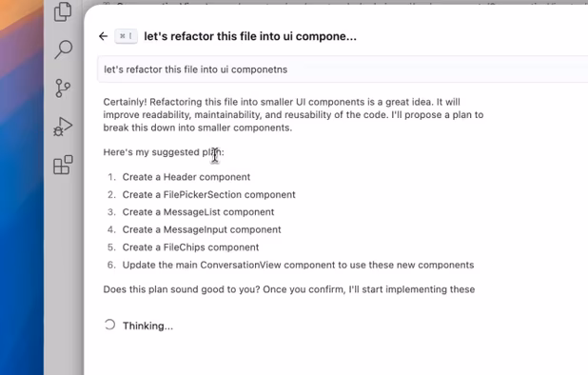Screen dimensions: 588x375
Task: Click the paragraph starting with "Certainly! Refactoring"
Action: [293, 115]
